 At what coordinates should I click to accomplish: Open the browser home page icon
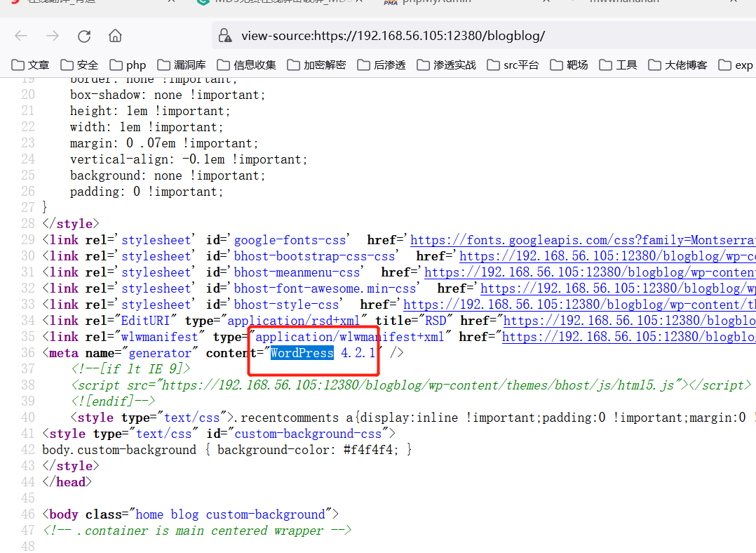click(x=115, y=36)
